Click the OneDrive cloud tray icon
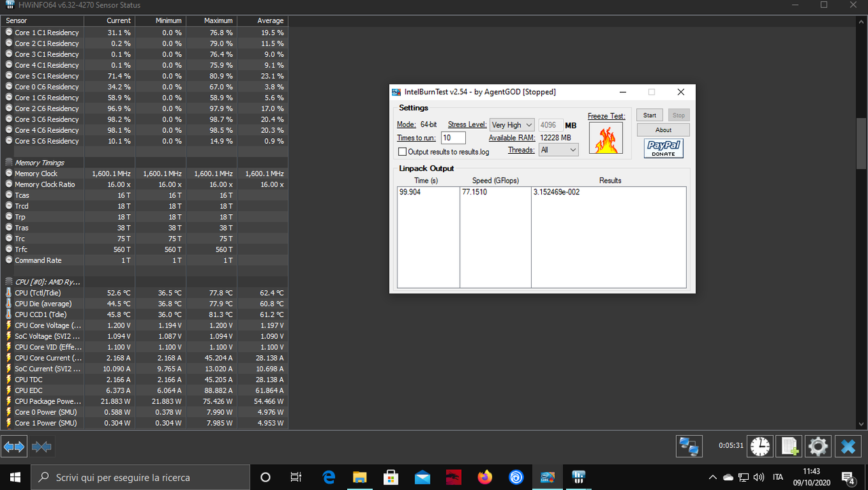 728,477
